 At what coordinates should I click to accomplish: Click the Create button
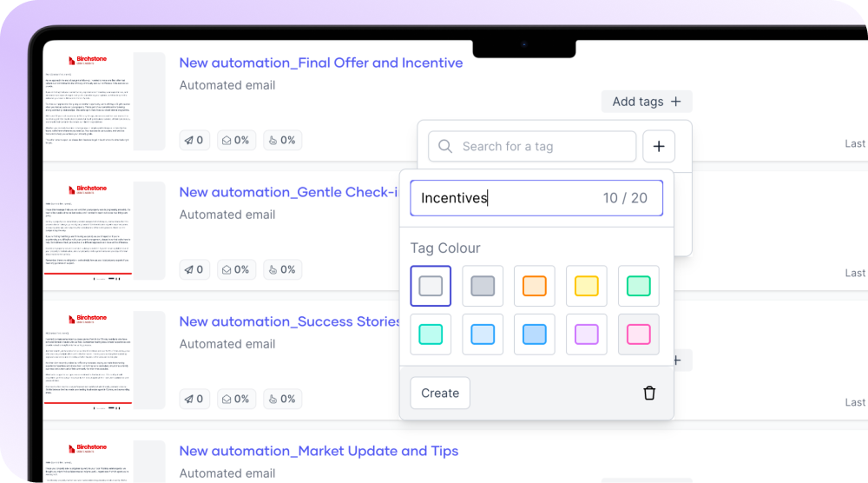(440, 394)
